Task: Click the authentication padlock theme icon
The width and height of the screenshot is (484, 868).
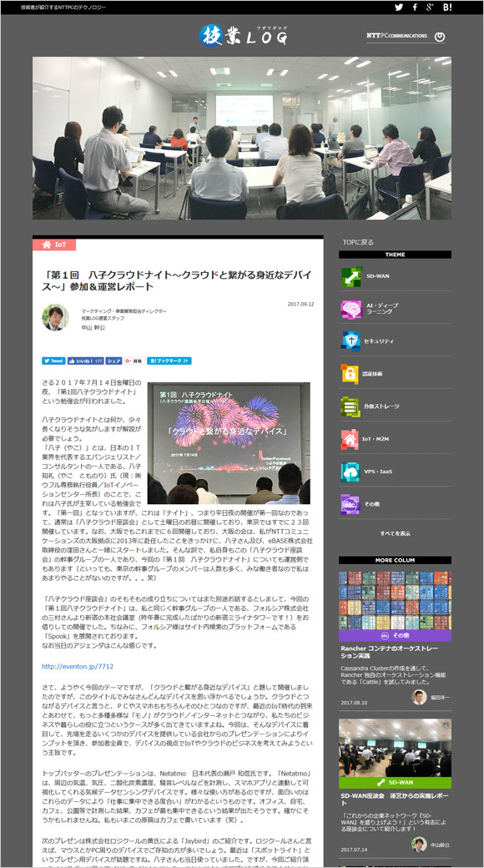Action: coord(350,374)
